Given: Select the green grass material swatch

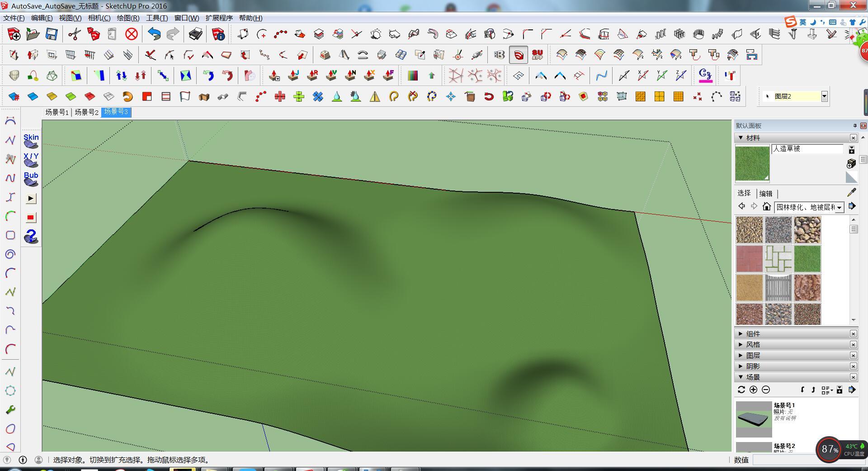Looking at the screenshot, I should pyautogui.click(x=807, y=259).
